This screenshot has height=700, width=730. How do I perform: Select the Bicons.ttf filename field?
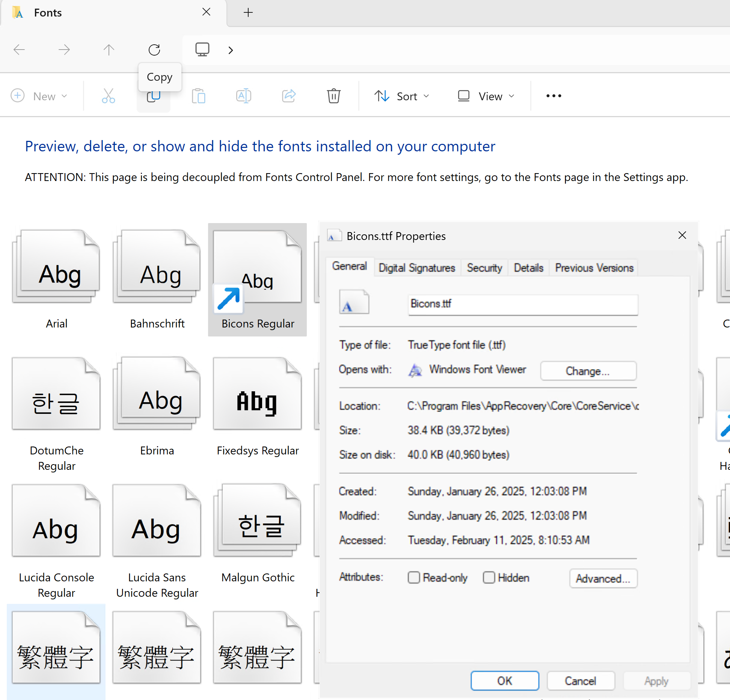[x=522, y=304]
